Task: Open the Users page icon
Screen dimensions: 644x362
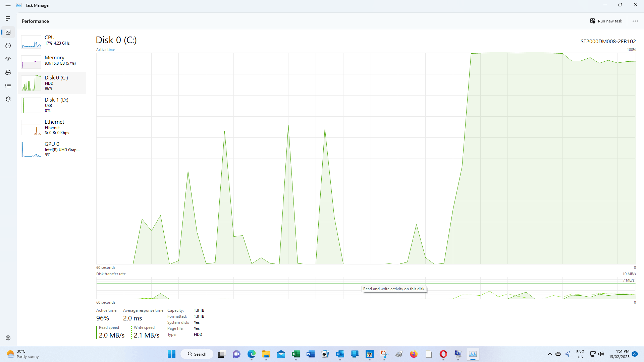Action: coord(8,72)
